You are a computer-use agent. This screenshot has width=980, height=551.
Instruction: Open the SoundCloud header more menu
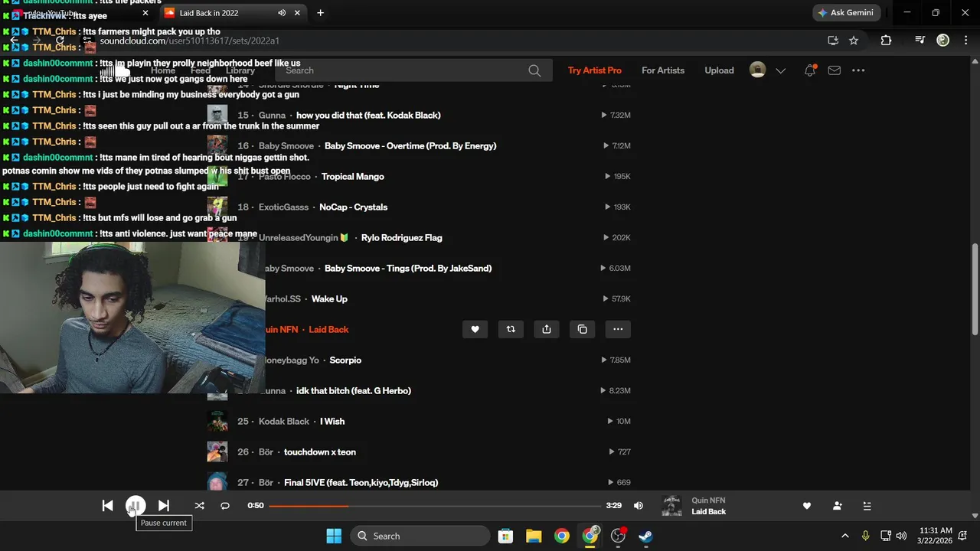[x=858, y=70]
